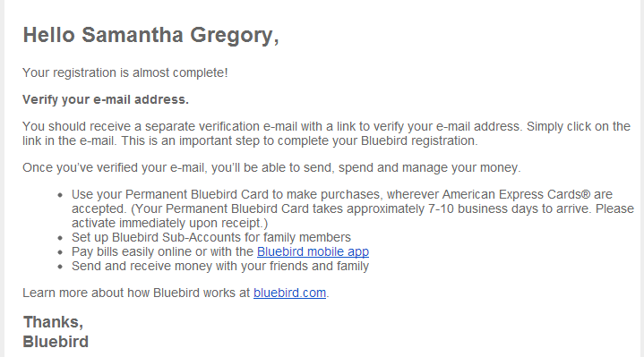Click the separate verification e-mail paragraph text
This screenshot has height=357, width=644.
pyautogui.click(x=326, y=133)
